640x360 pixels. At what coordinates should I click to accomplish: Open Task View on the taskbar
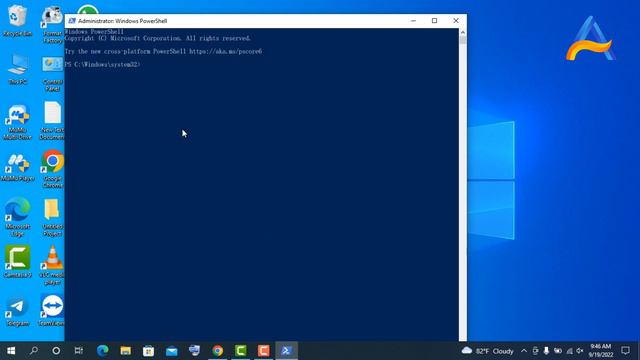point(79,351)
